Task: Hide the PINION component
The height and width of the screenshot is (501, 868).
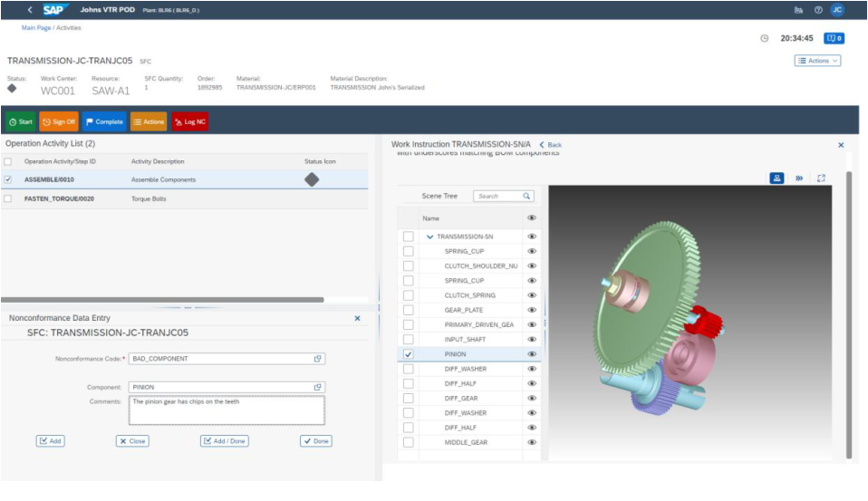Action: pos(532,353)
